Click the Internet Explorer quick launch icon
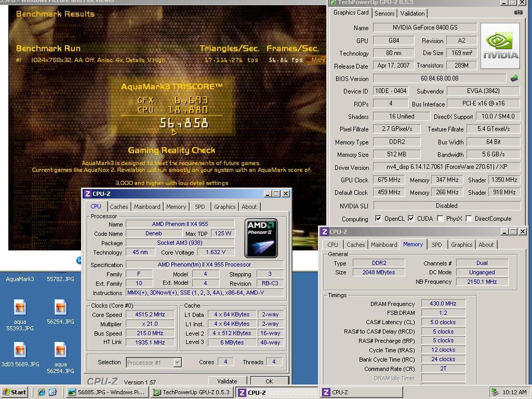 click(42, 392)
